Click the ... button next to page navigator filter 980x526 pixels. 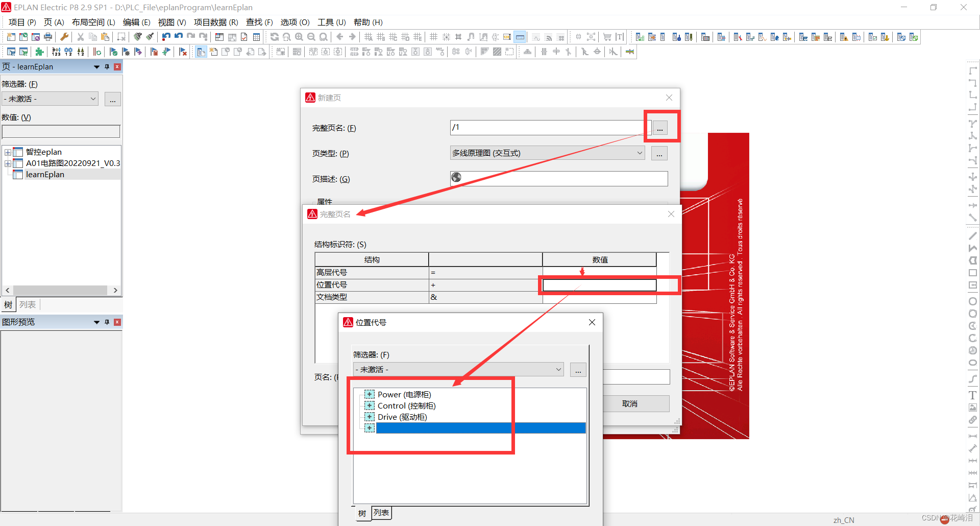(113, 99)
